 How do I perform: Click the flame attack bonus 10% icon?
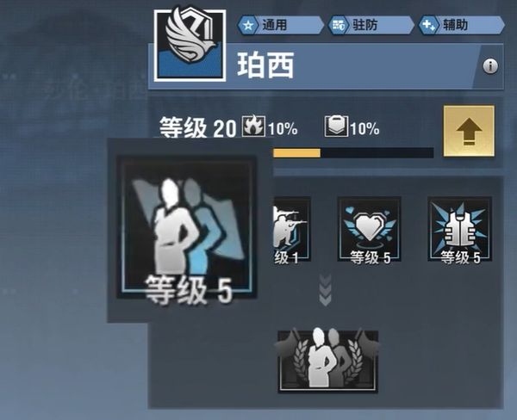[253, 126]
